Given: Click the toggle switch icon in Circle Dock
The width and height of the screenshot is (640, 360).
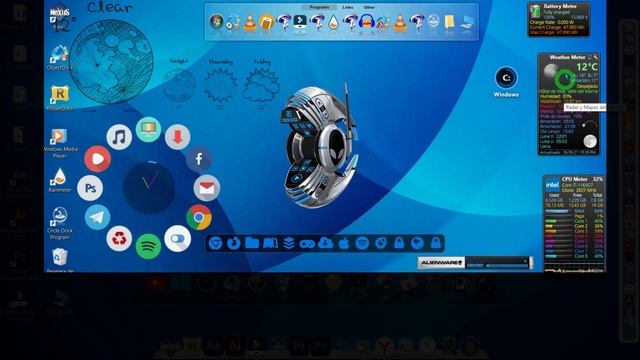Looking at the screenshot, I should click(178, 239).
